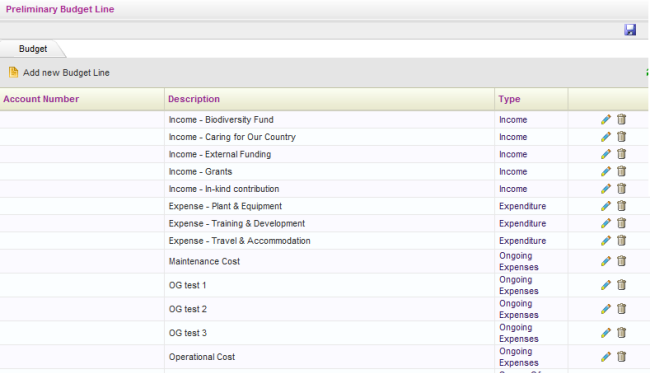The width and height of the screenshot is (650, 373).
Task: Click the Add new Budget Line document icon
Action: pyautogui.click(x=13, y=72)
